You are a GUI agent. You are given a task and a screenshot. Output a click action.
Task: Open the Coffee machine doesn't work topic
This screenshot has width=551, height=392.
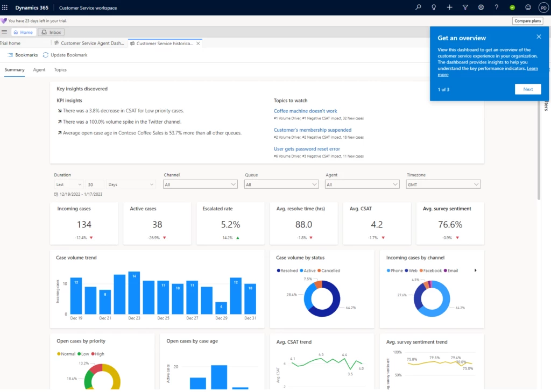coord(305,111)
